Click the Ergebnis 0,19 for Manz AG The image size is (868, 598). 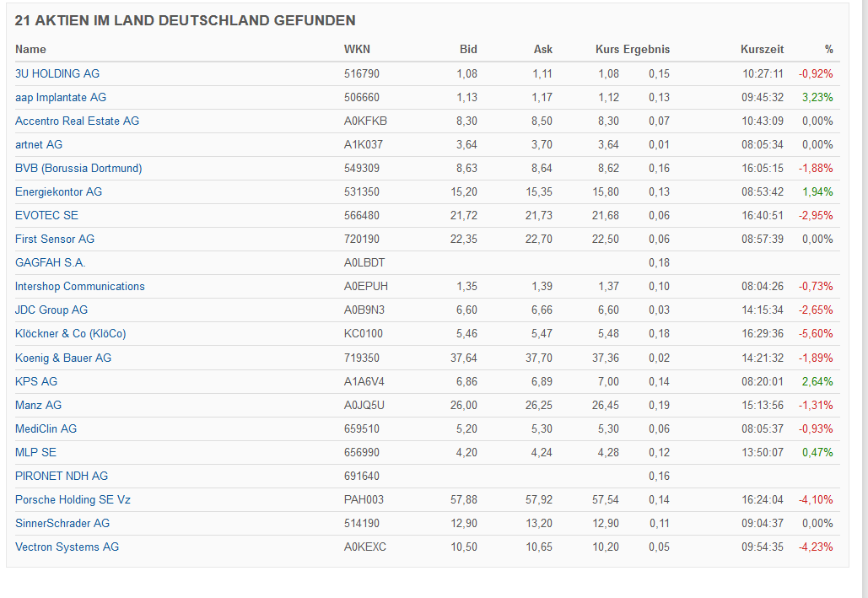coord(660,406)
